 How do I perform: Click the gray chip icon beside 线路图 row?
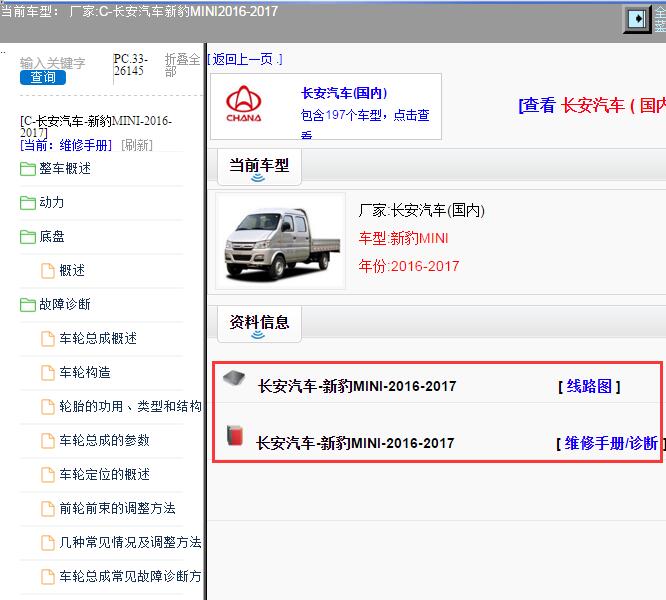(234, 377)
